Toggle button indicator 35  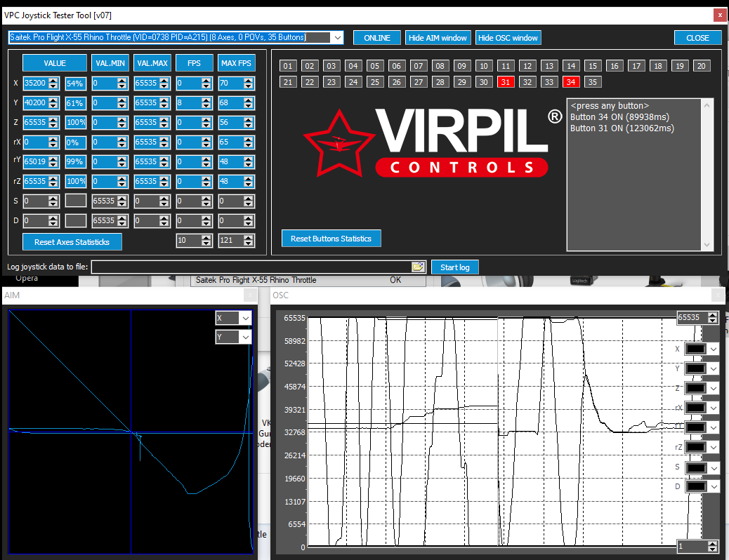click(x=592, y=82)
